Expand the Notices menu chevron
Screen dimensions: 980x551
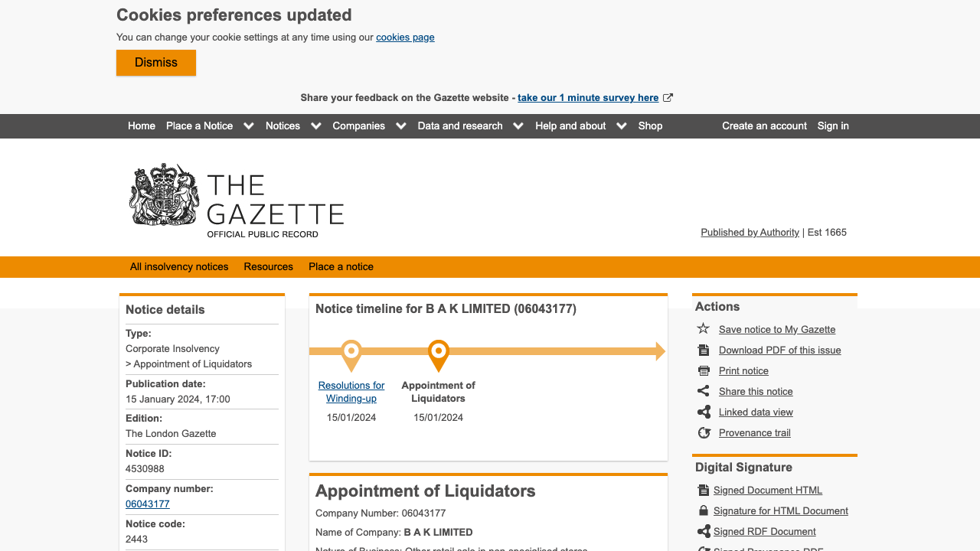click(x=316, y=126)
